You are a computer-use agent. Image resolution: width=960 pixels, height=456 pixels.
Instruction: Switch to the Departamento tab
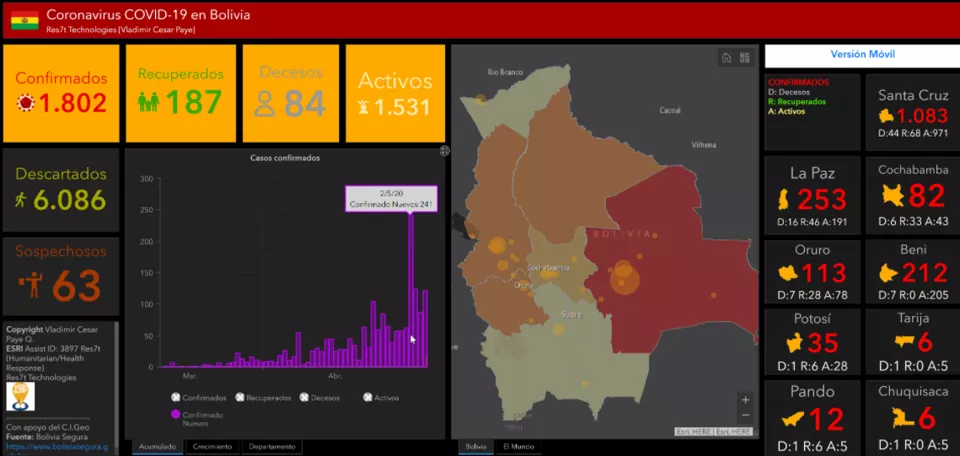pyautogui.click(x=272, y=447)
